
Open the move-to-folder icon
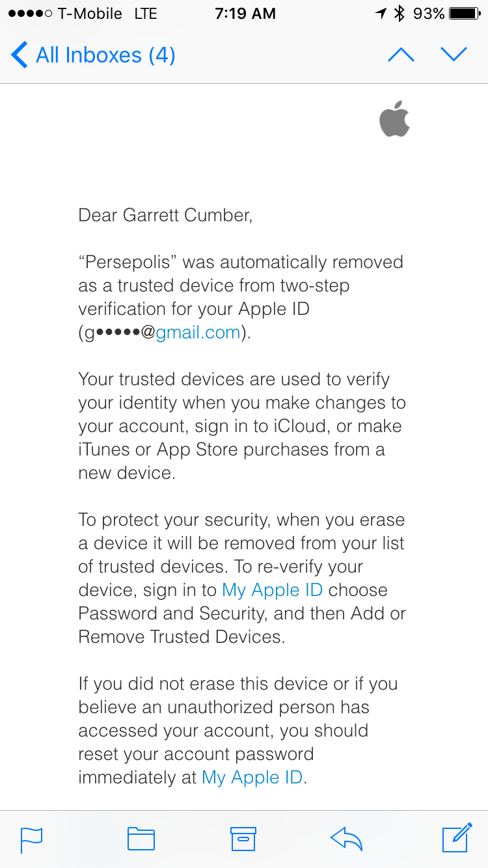click(x=141, y=839)
